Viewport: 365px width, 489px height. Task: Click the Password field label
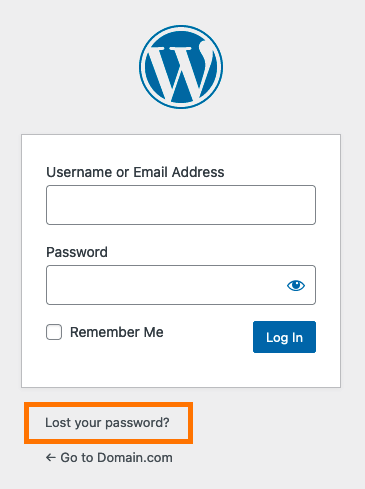coord(77,252)
